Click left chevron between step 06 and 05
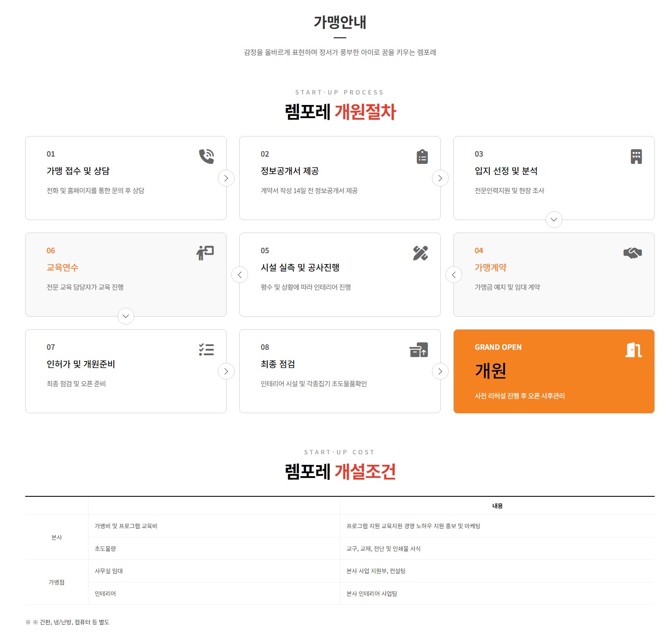The height and width of the screenshot is (637, 672). click(x=240, y=275)
